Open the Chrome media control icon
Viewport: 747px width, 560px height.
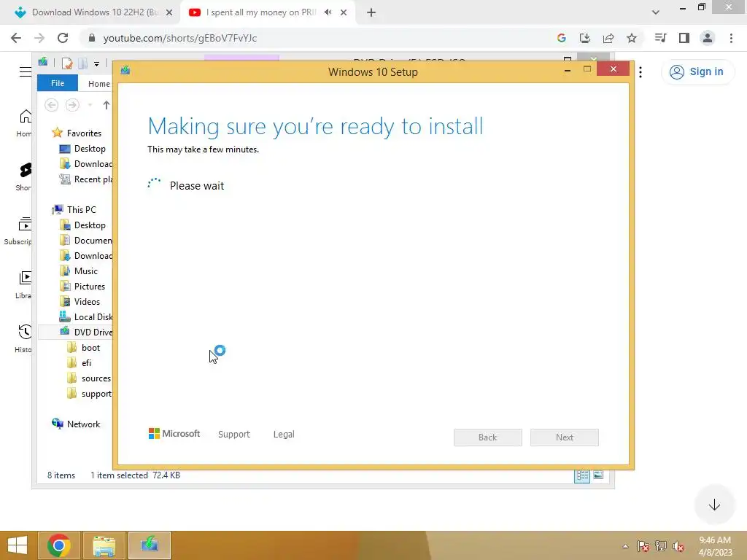coord(660,38)
